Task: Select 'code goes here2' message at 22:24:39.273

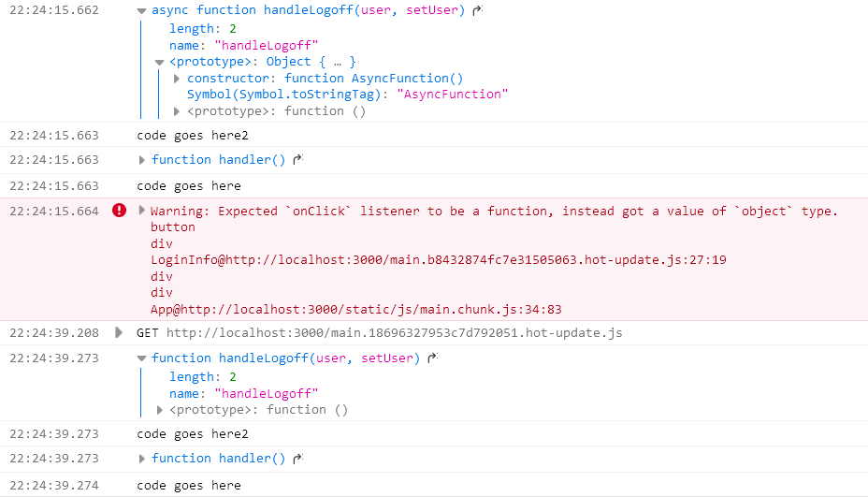Action: [x=193, y=434]
